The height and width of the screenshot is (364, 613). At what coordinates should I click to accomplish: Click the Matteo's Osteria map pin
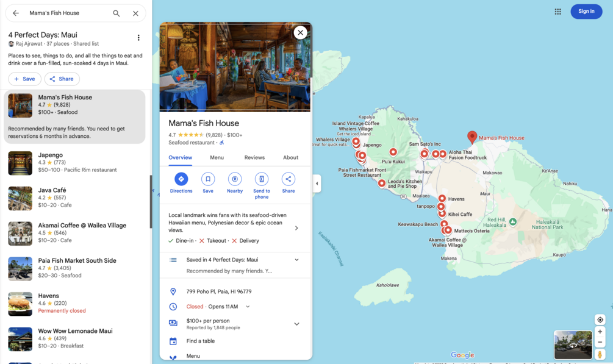pyautogui.click(x=448, y=230)
